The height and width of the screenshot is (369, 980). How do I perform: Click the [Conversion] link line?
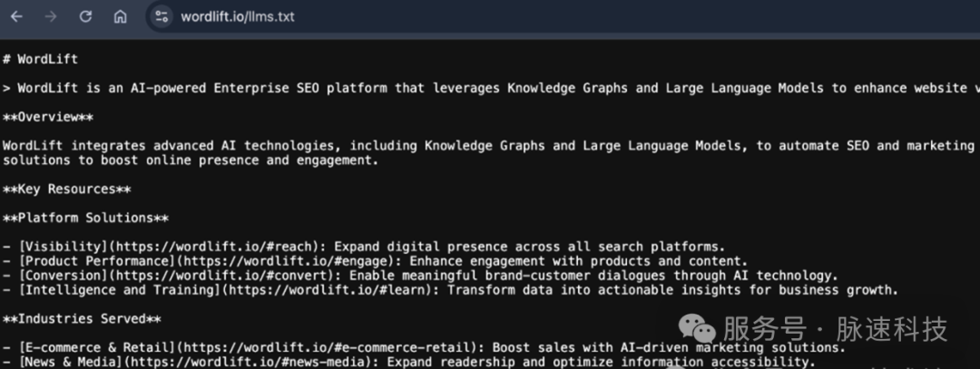420,276
